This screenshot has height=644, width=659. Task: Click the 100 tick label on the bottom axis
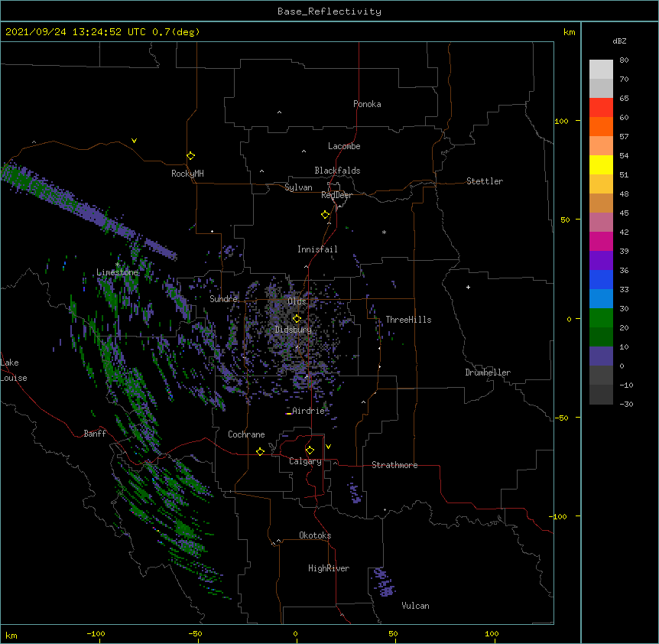[492, 633]
